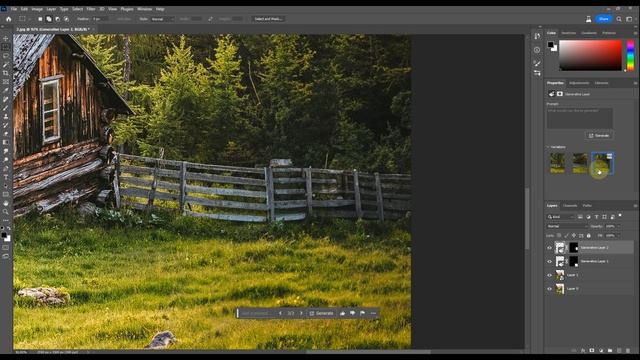Select the Zoom tool

[x=6, y=211]
